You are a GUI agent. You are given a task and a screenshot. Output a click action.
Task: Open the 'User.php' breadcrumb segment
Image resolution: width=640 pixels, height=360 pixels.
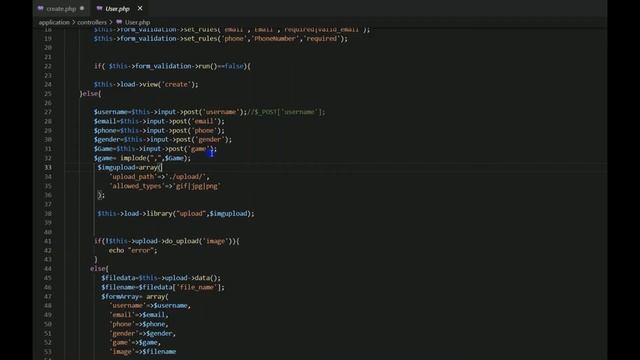pos(138,22)
